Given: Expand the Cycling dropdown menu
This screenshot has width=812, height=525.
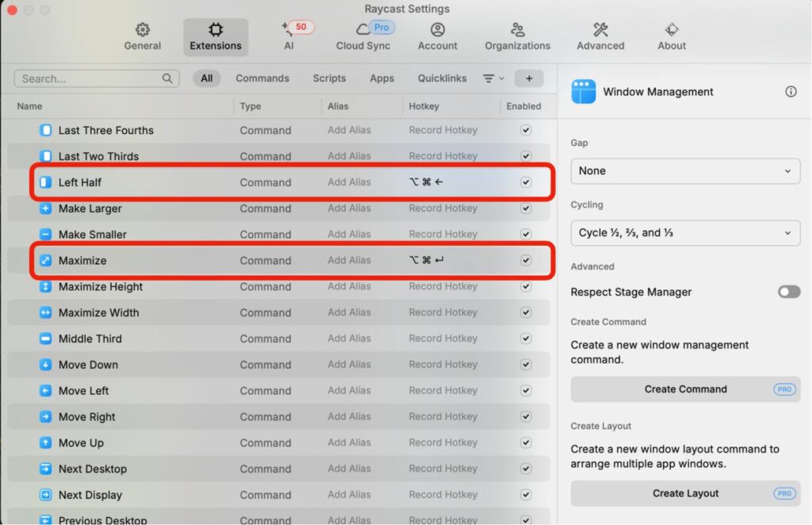Looking at the screenshot, I should pyautogui.click(x=685, y=233).
